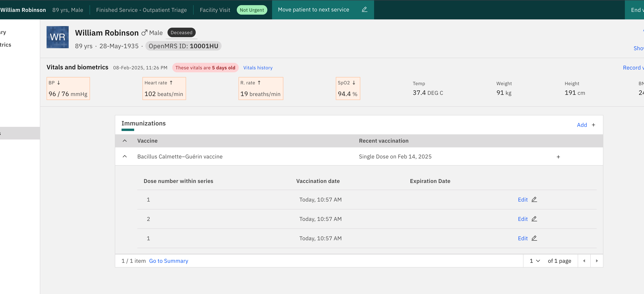Image resolution: width=644 pixels, height=294 pixels.
Task: Click the pencil icon in the dose 2 row
Action: click(x=534, y=219)
